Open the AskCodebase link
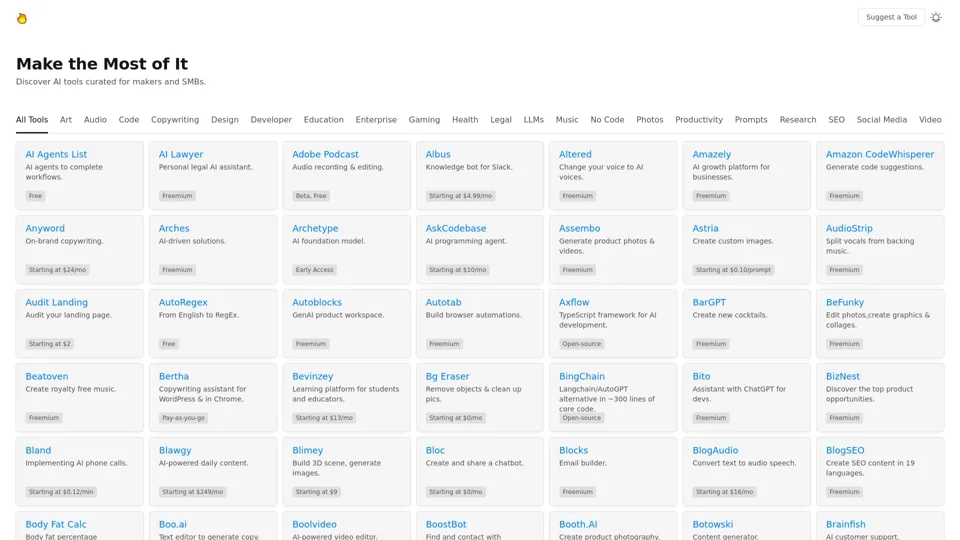 456,228
